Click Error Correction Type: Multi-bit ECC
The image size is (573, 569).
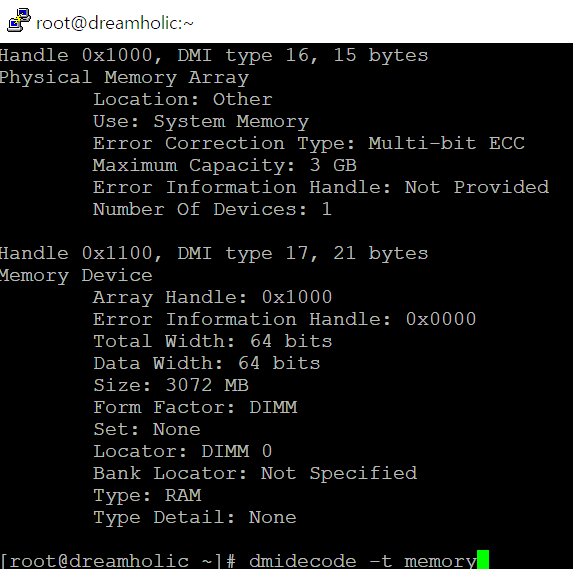[x=309, y=143]
